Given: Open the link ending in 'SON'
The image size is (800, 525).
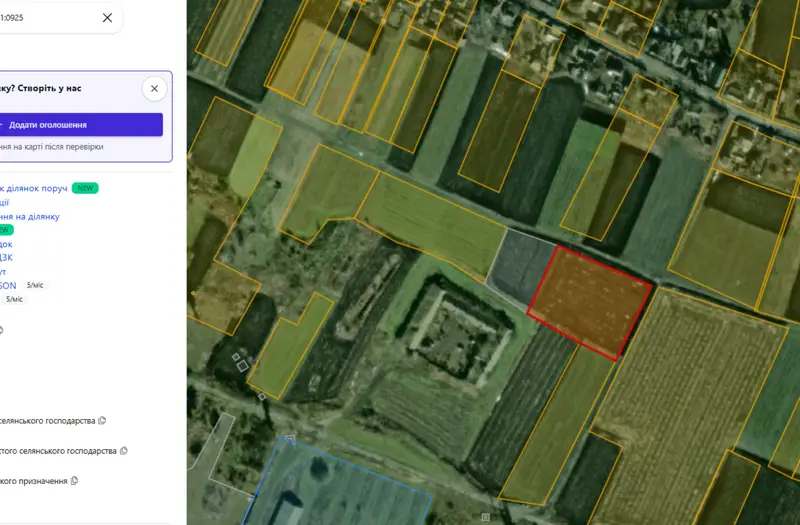Looking at the screenshot, I should pos(8,286).
